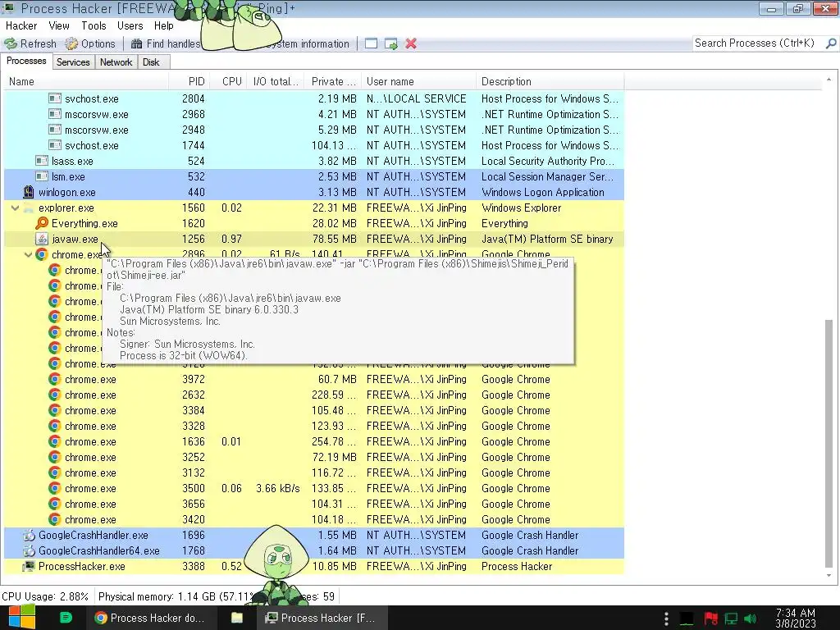
Task: Click the Physical memory status entry
Action: [x=176, y=596]
